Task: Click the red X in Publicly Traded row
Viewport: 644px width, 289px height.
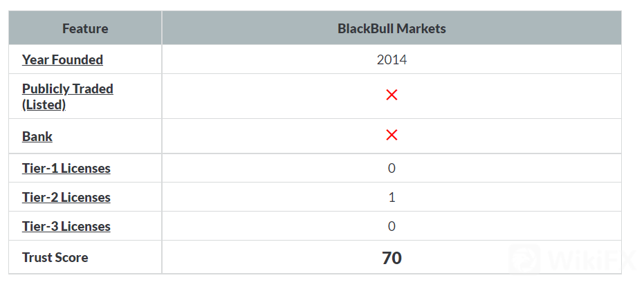Action: [x=392, y=95]
